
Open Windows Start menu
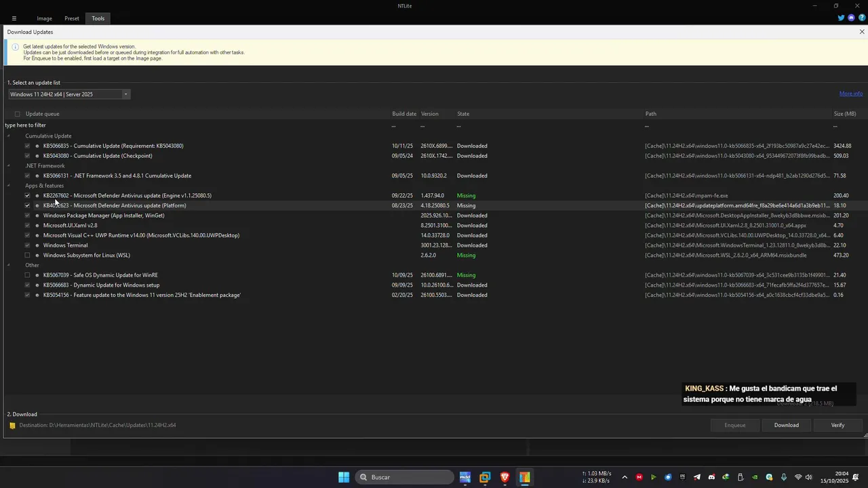pos(344,477)
